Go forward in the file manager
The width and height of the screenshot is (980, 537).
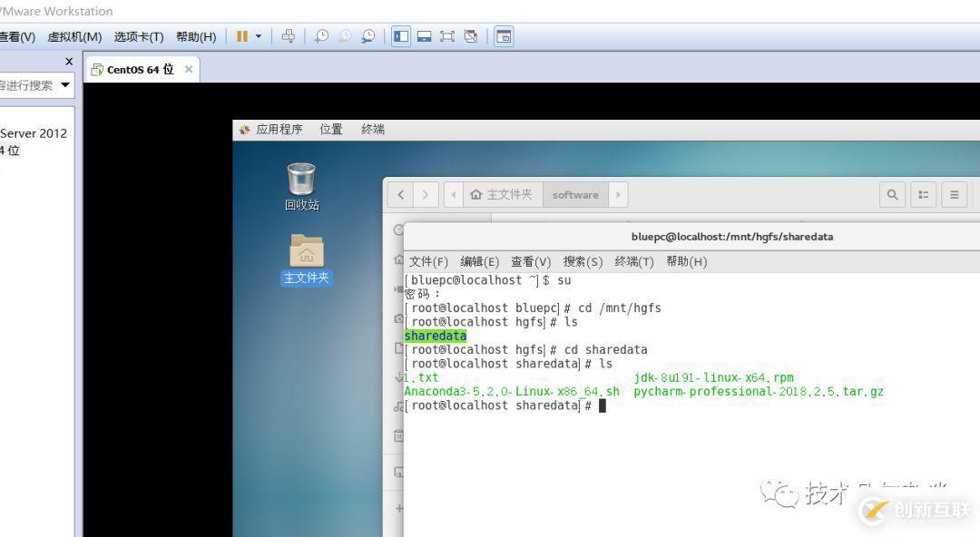click(x=426, y=194)
